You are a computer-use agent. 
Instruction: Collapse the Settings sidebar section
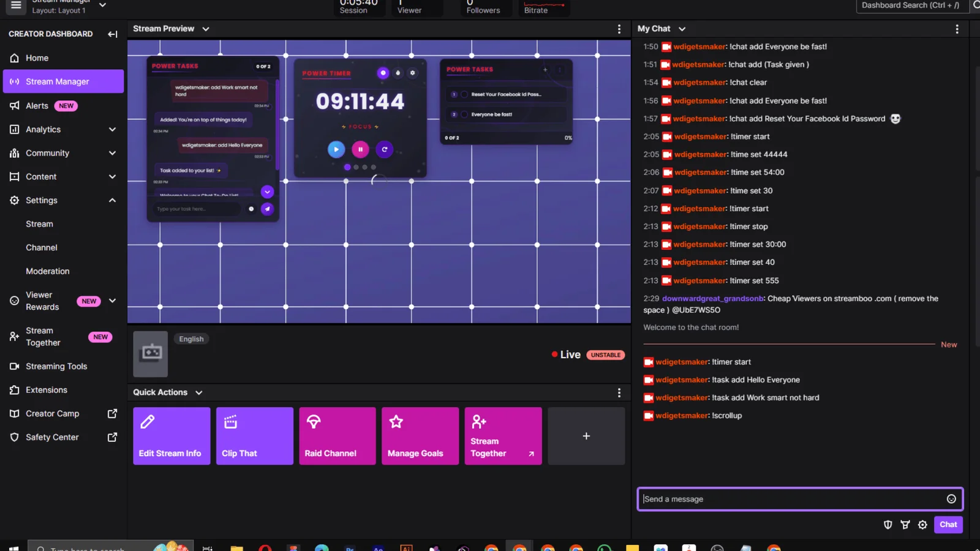pyautogui.click(x=112, y=200)
